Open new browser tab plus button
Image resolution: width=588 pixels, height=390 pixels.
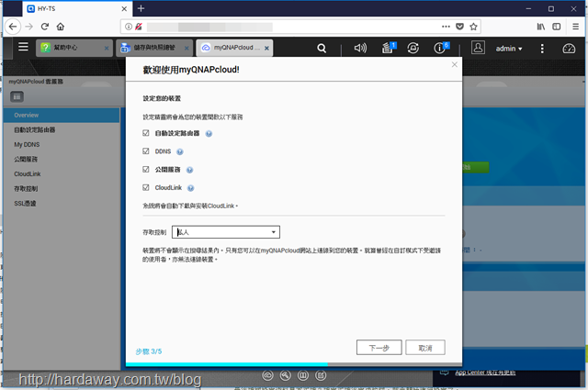pos(141,8)
